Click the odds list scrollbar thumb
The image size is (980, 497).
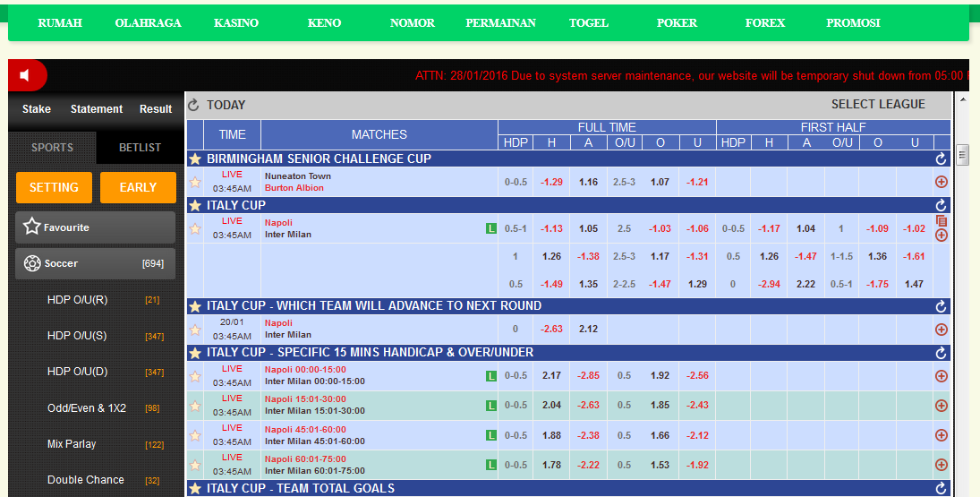962,154
